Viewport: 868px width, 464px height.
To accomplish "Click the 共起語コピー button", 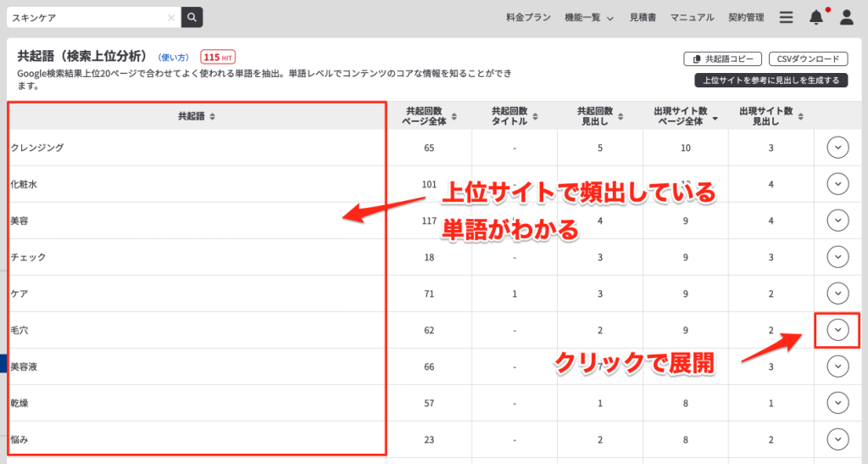I will pos(722,59).
